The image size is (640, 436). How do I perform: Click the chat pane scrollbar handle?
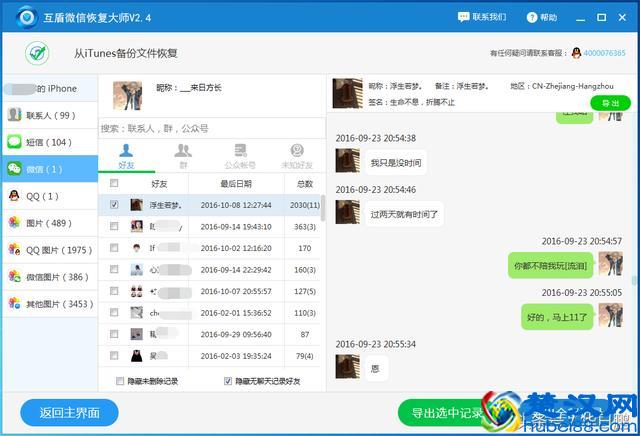point(634,280)
